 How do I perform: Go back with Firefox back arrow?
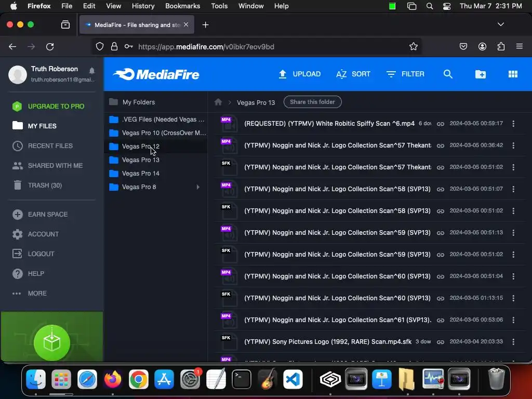12,46
